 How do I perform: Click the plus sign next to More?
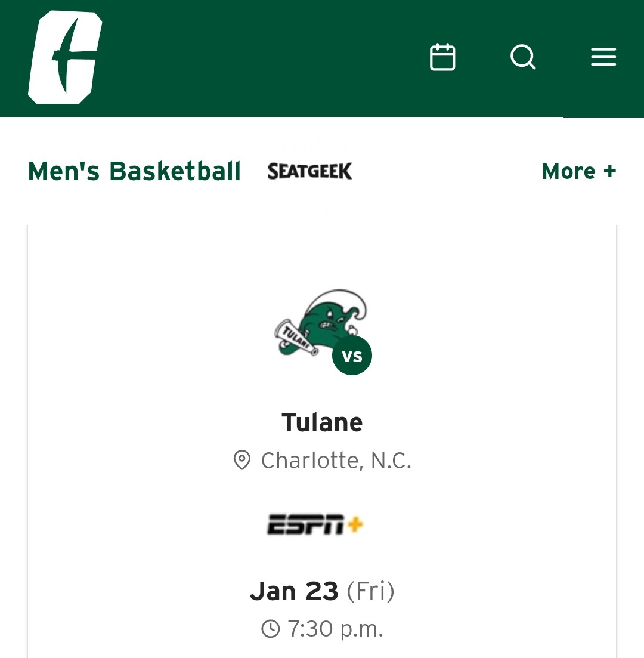[609, 171]
